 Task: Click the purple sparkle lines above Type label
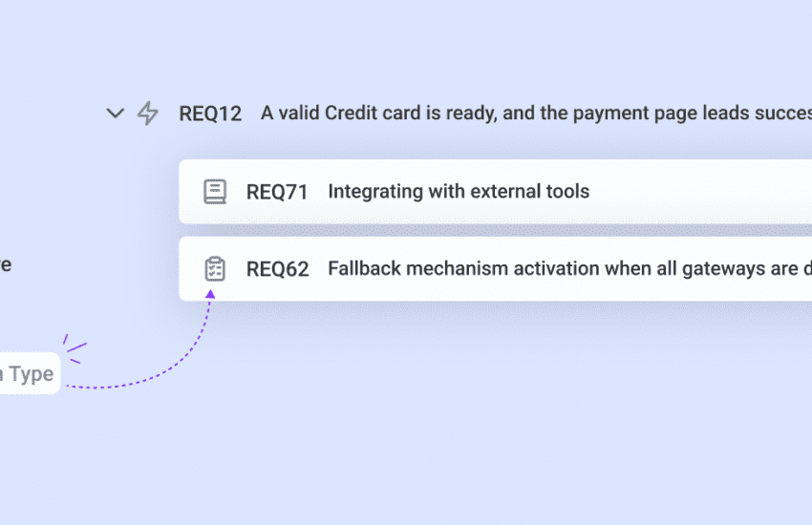tap(74, 348)
